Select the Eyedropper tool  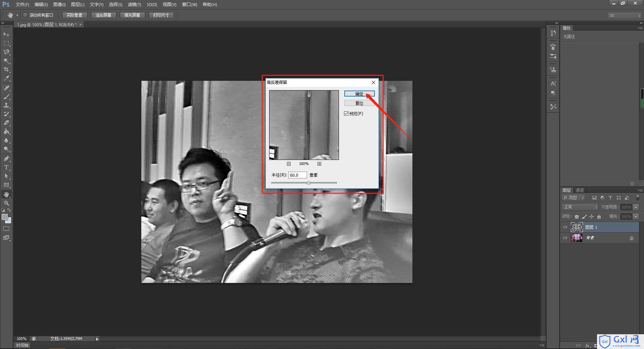point(6,78)
